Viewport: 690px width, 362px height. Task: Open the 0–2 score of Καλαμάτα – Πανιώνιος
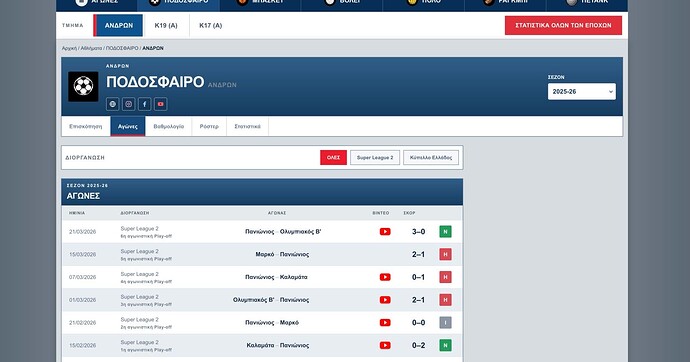[x=418, y=346]
